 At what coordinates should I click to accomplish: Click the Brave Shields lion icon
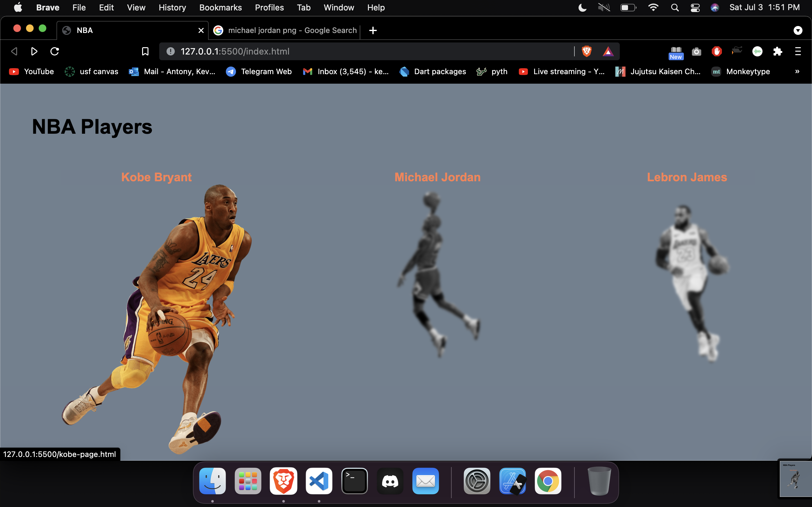[x=586, y=51]
